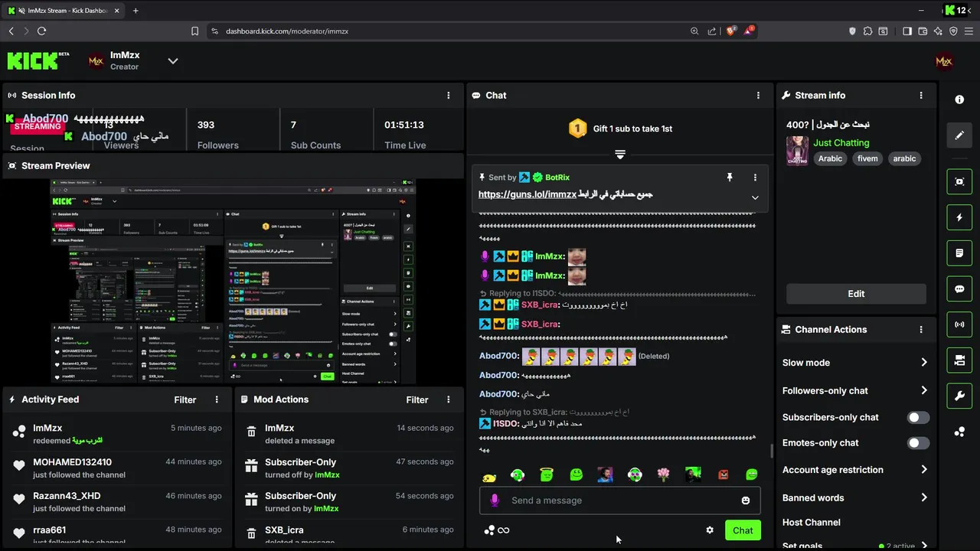Open Stream info panel three-dot menu
The width and height of the screenshot is (980, 551).
921,95
